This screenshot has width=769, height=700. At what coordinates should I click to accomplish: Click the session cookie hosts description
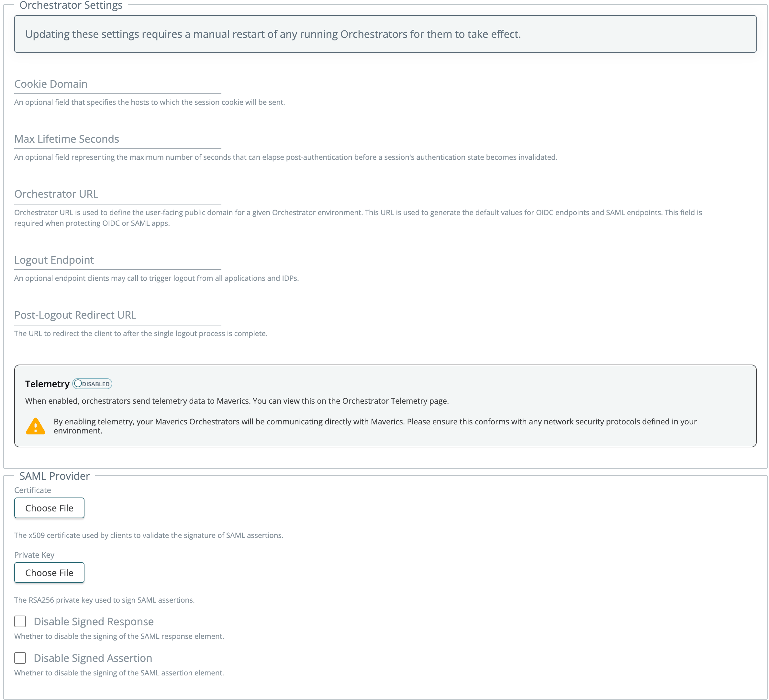pos(150,102)
